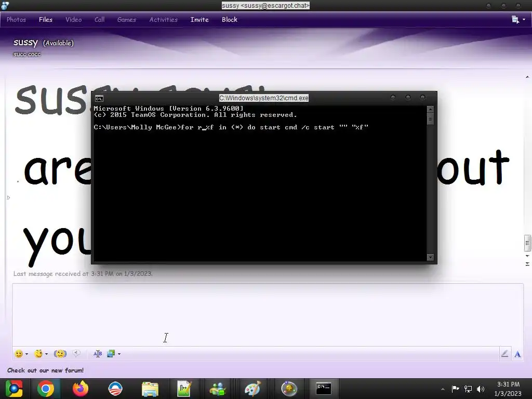Open network status tray icon
This screenshot has width=532, height=399.
(x=468, y=389)
